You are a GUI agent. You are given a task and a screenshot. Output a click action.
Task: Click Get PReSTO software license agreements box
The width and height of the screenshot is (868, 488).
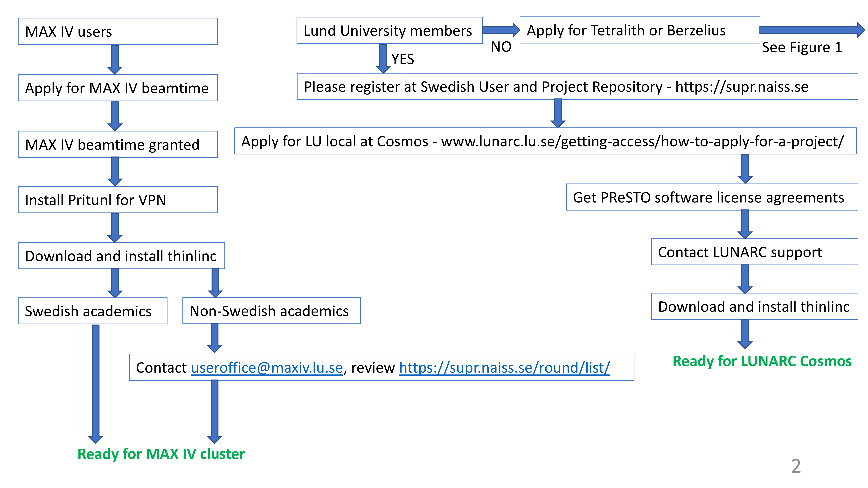pyautogui.click(x=712, y=197)
